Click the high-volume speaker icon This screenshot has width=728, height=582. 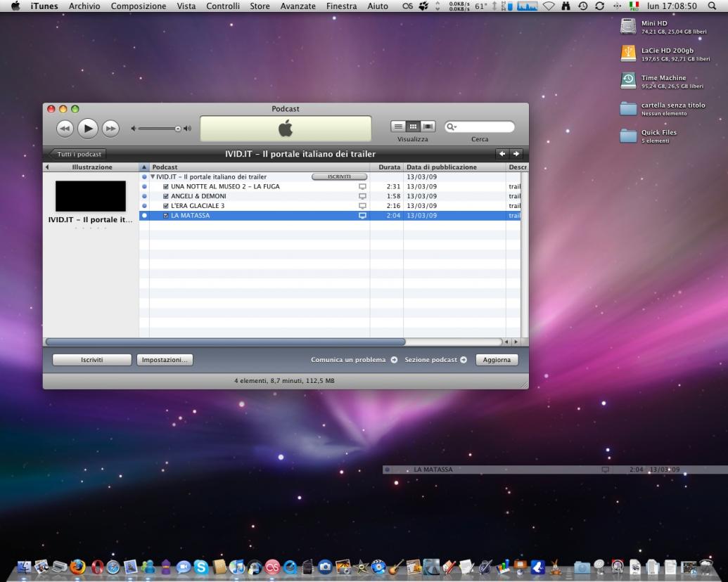click(x=187, y=129)
